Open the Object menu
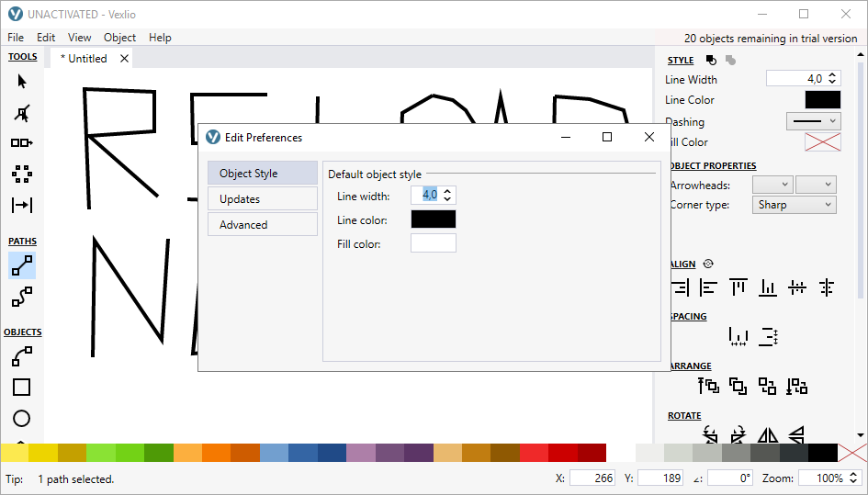The width and height of the screenshot is (868, 495). point(119,37)
